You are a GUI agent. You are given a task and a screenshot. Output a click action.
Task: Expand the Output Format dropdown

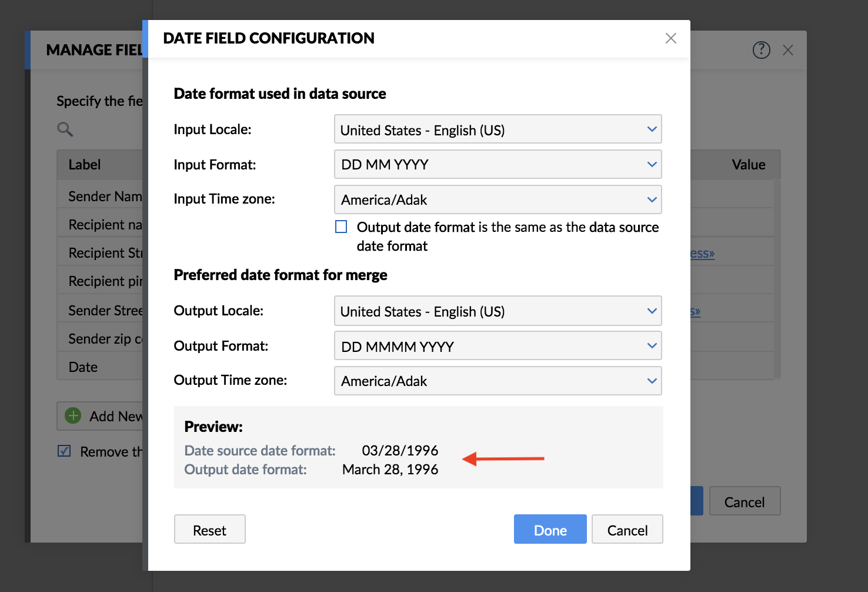pos(498,346)
